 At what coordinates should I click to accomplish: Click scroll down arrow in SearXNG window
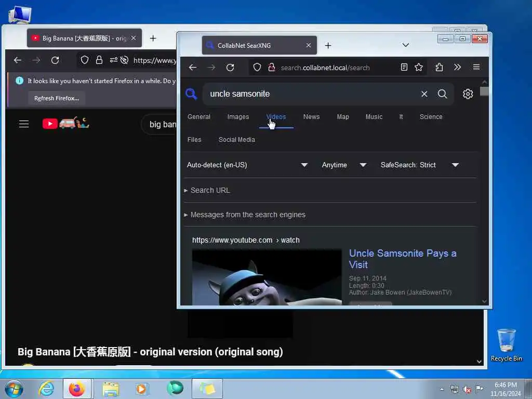tap(484, 301)
